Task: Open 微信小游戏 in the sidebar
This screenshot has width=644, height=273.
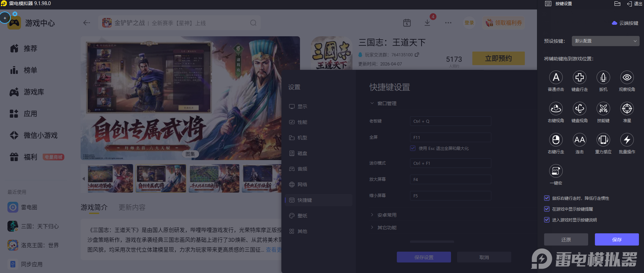Action: [x=34, y=135]
